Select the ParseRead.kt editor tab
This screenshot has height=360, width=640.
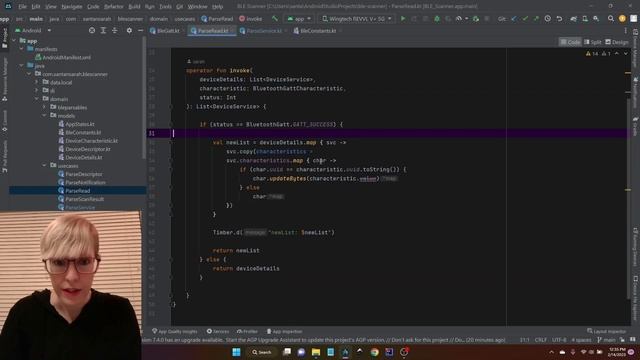[212, 31]
